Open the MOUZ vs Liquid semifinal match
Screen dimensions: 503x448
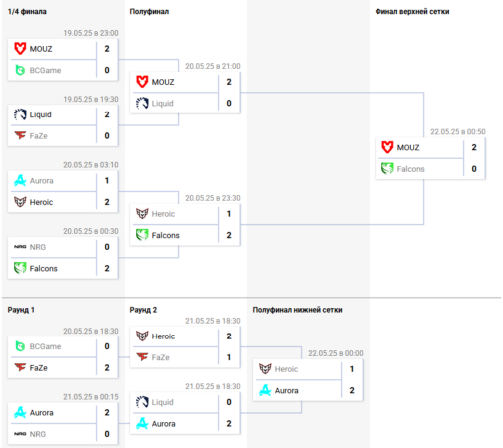point(185,93)
